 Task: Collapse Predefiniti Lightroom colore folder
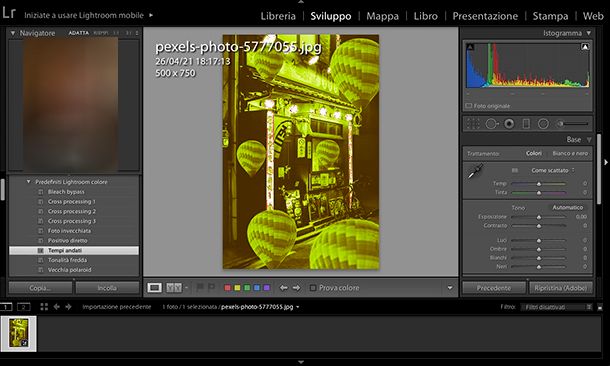pos(28,182)
